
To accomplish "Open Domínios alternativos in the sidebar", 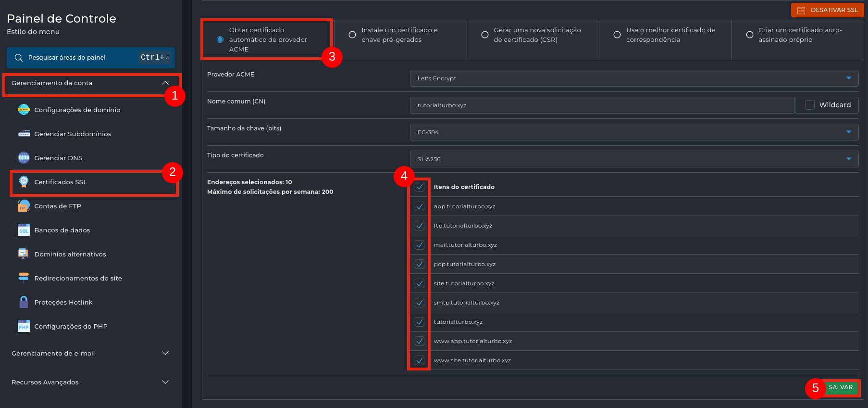I will coord(70,254).
